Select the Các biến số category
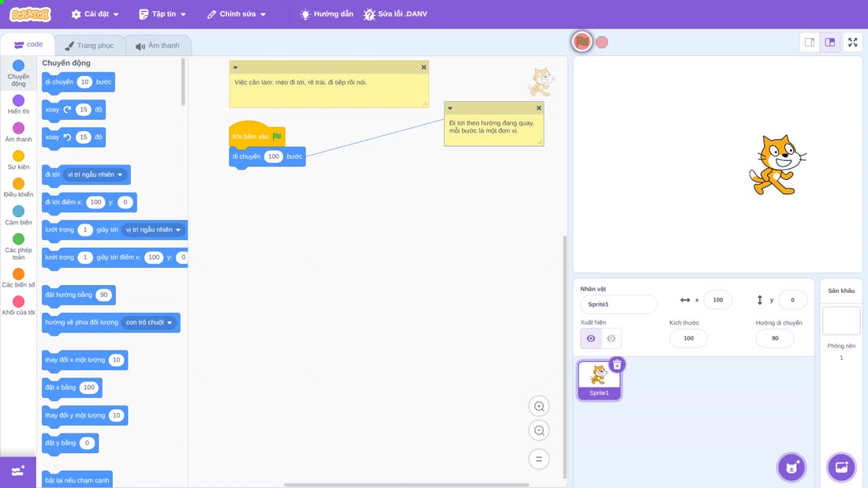Image resolution: width=868 pixels, height=488 pixels. (18, 277)
